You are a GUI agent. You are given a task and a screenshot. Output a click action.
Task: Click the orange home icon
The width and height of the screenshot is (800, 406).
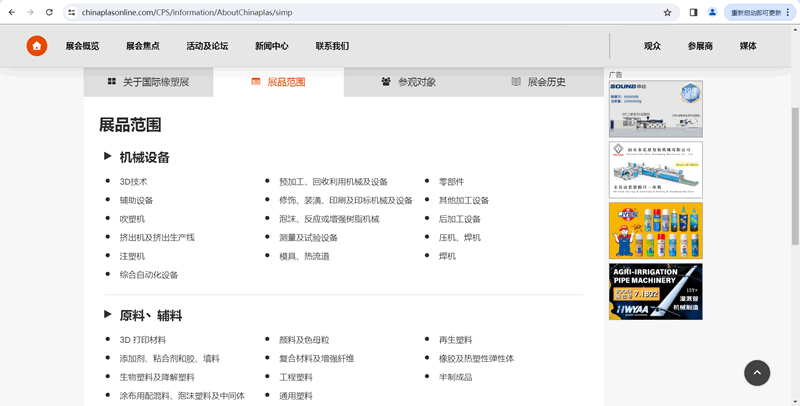click(37, 46)
